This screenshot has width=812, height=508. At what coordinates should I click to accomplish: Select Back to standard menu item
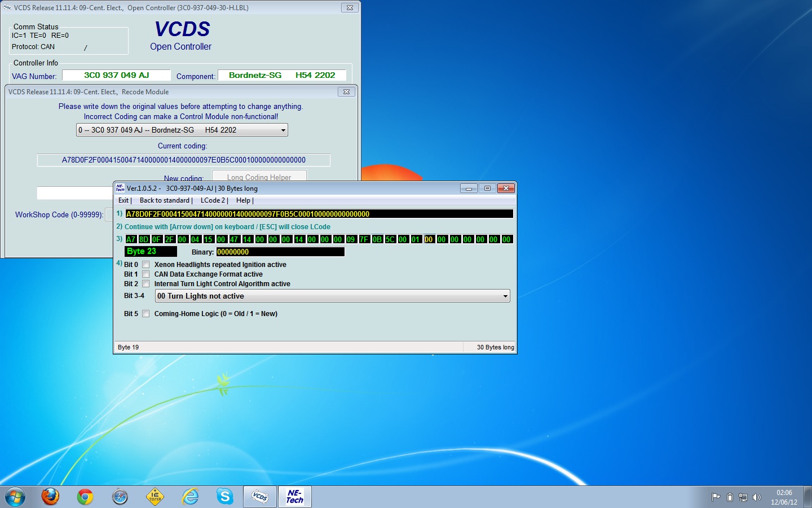165,200
